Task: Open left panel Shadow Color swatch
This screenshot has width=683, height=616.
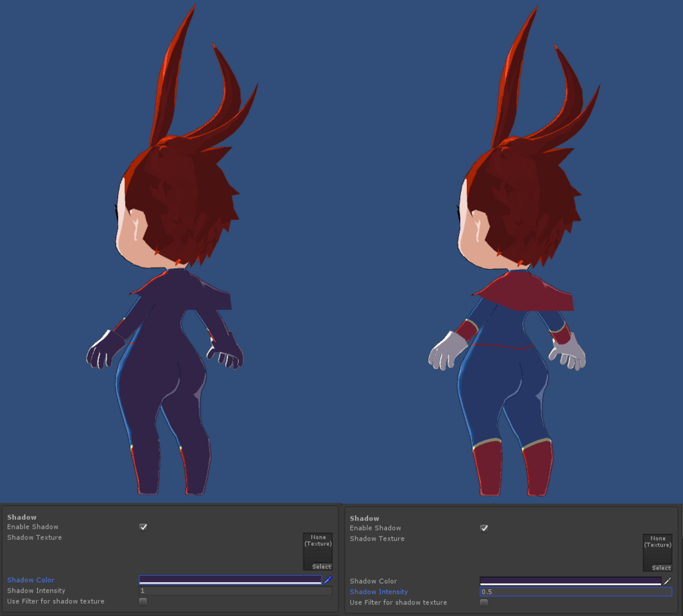Action: [x=230, y=580]
